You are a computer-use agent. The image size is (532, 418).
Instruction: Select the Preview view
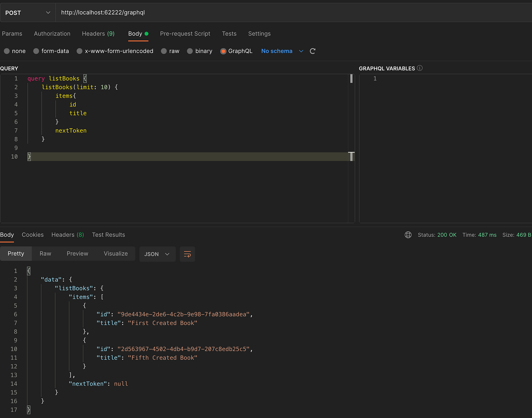click(x=77, y=253)
